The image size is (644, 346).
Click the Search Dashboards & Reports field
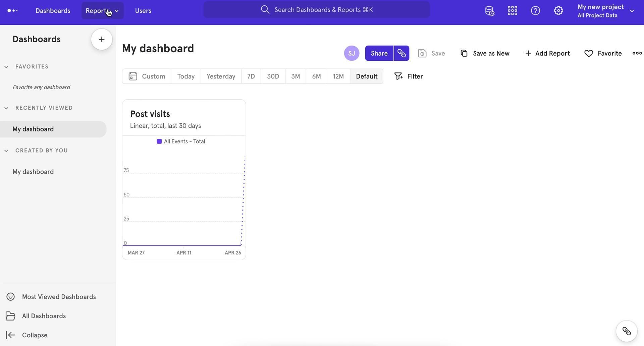click(317, 10)
